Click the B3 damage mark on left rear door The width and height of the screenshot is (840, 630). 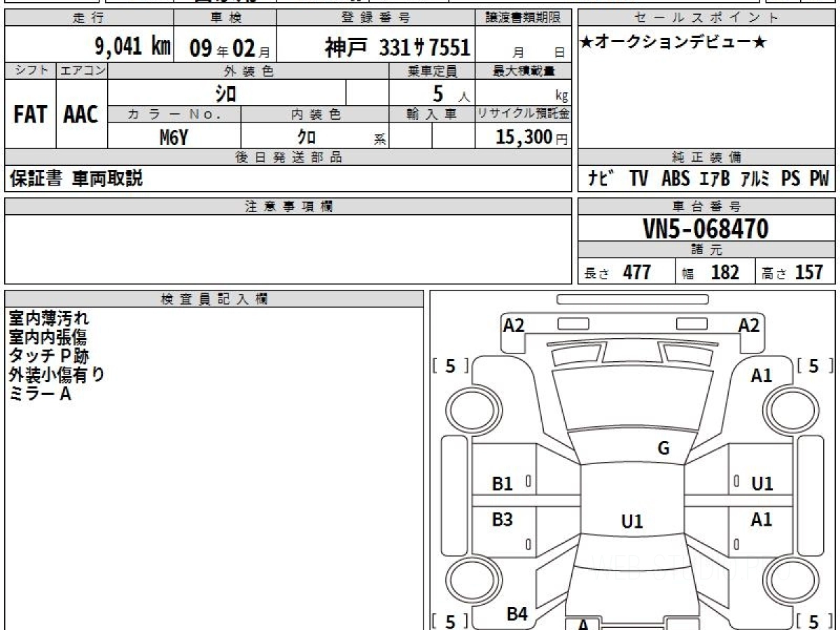tap(503, 519)
